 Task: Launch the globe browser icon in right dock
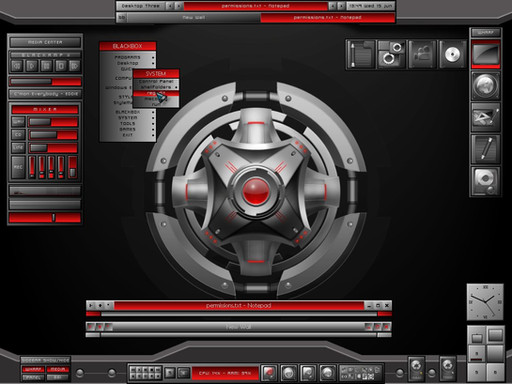pos(485,86)
